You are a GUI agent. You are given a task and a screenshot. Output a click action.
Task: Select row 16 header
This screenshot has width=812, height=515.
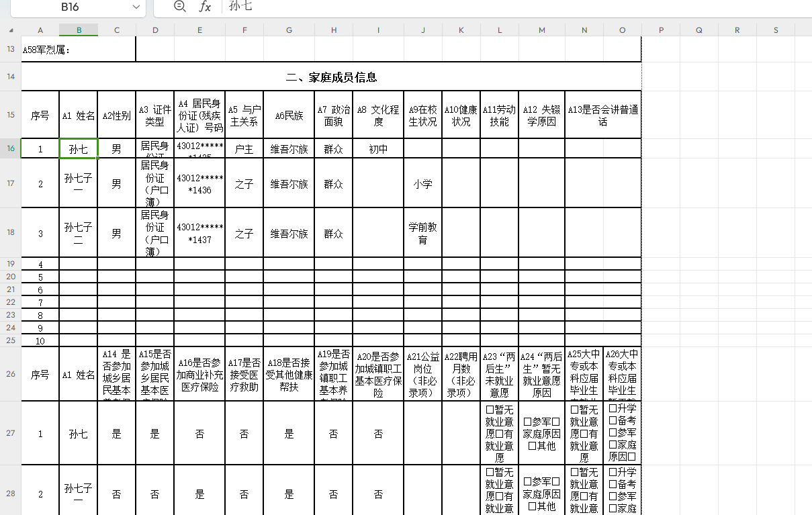point(11,148)
